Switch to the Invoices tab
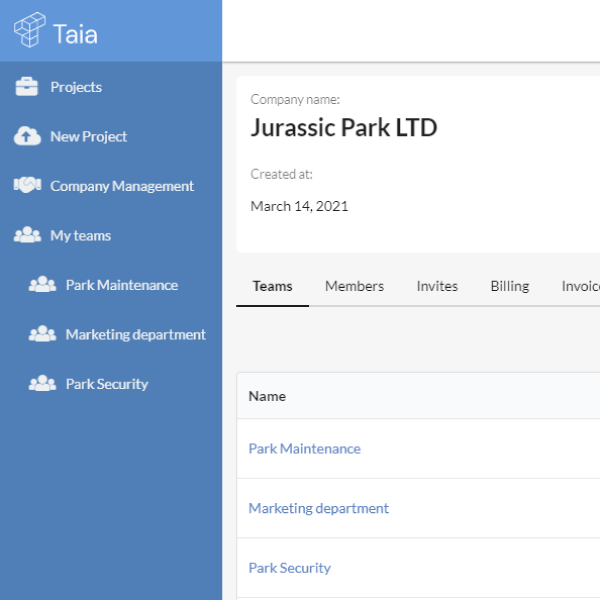600x600 pixels. 580,286
